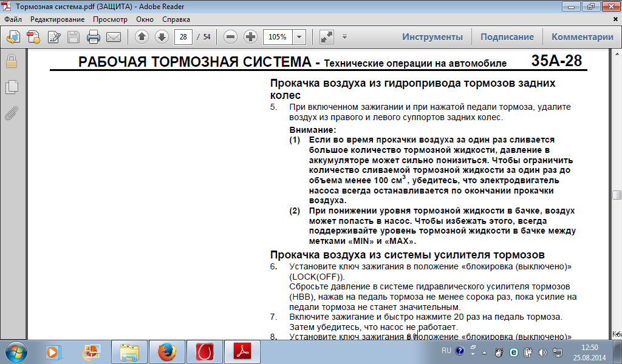Open the Page Thumbnails side panel
The image size is (622, 364).
coord(11,87)
